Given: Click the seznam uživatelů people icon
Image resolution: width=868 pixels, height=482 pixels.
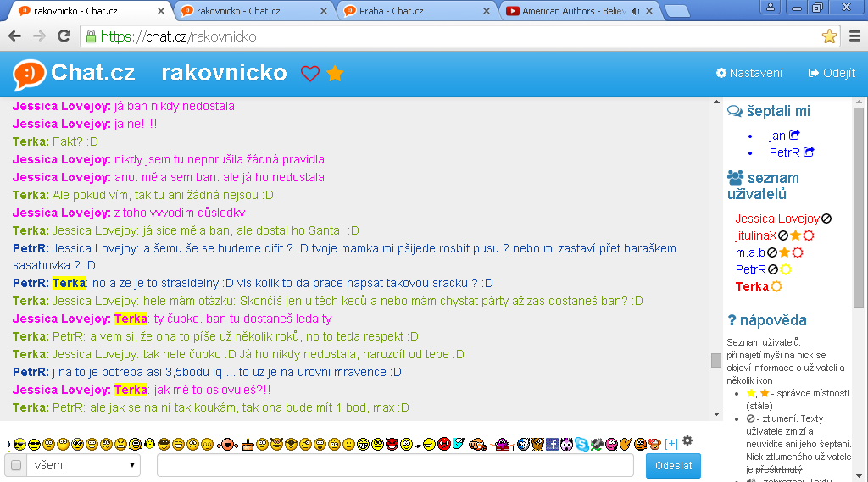Looking at the screenshot, I should pos(735,178).
